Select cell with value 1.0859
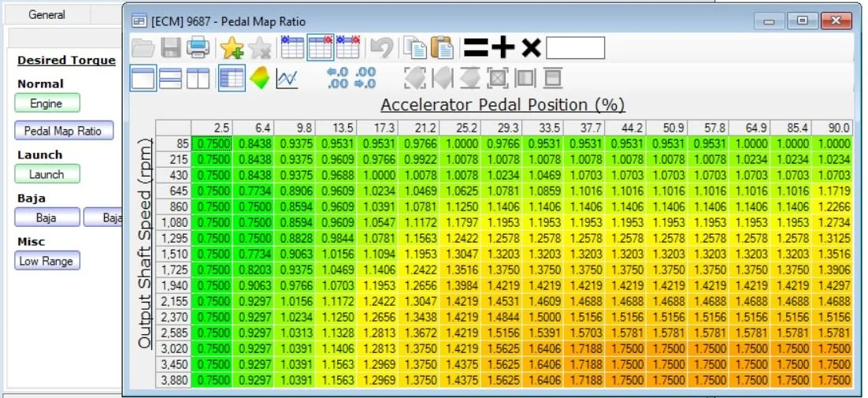The height and width of the screenshot is (398, 868). click(x=543, y=191)
